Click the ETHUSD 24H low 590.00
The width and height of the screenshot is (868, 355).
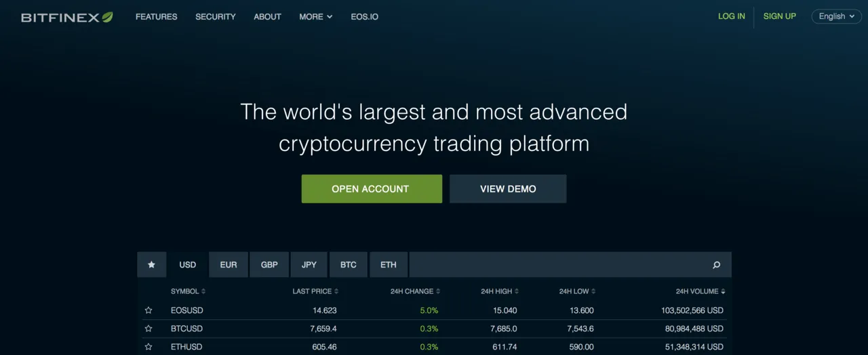581,347
